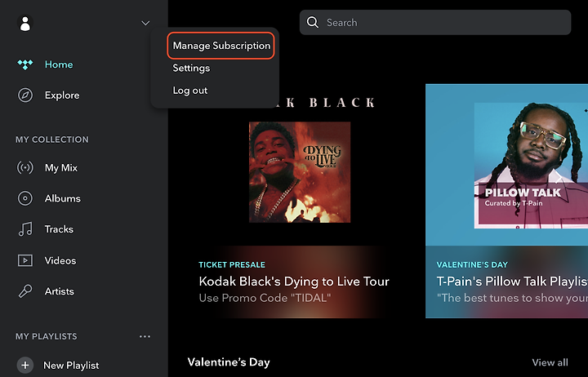Open the Explore page link

click(62, 95)
